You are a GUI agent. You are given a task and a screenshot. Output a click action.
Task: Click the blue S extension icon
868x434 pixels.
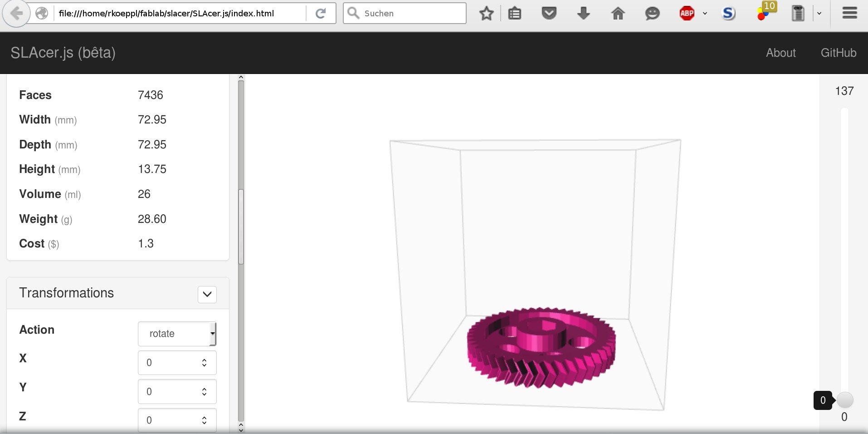coord(728,14)
